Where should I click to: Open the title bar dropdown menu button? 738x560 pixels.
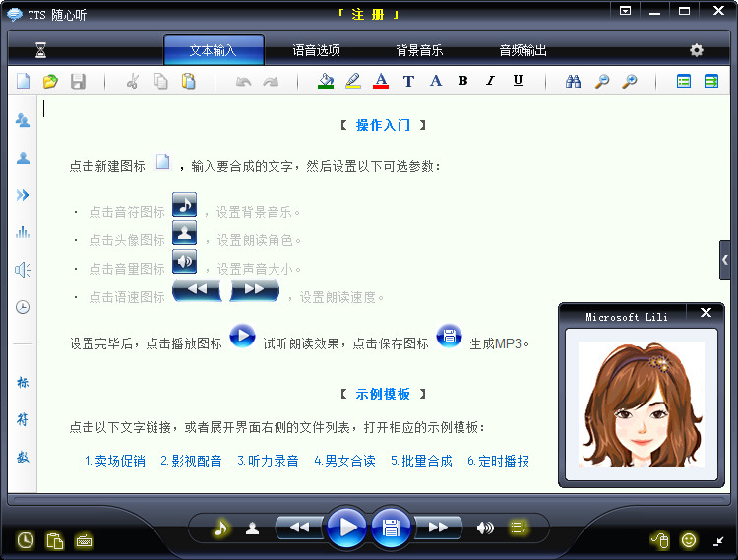point(626,12)
